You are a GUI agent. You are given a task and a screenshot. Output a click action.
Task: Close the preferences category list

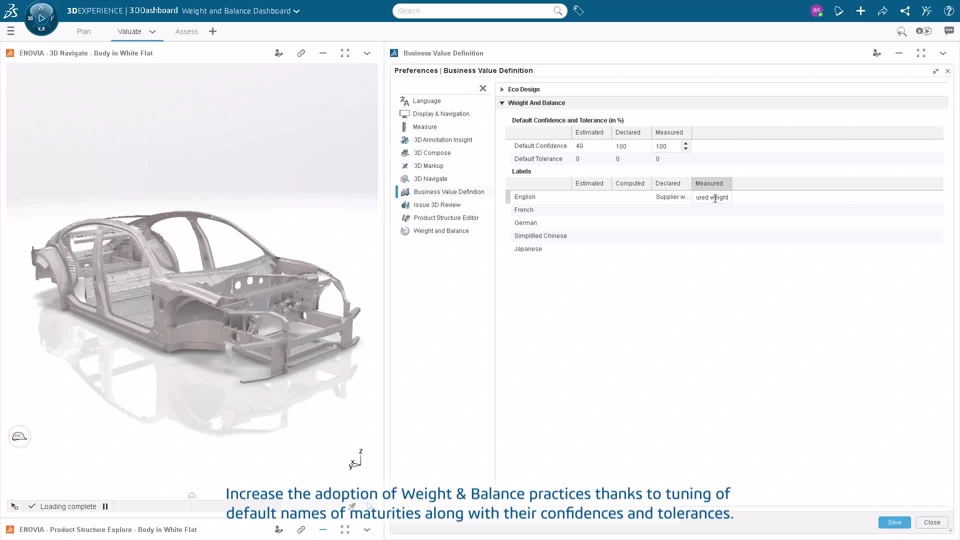click(482, 88)
